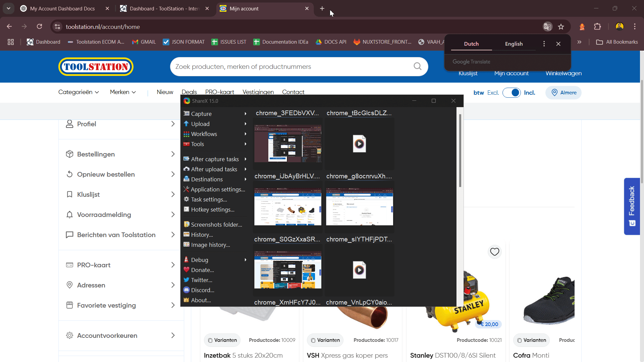The height and width of the screenshot is (362, 644).
Task: Open the Almere store selector
Action: pyautogui.click(x=563, y=93)
